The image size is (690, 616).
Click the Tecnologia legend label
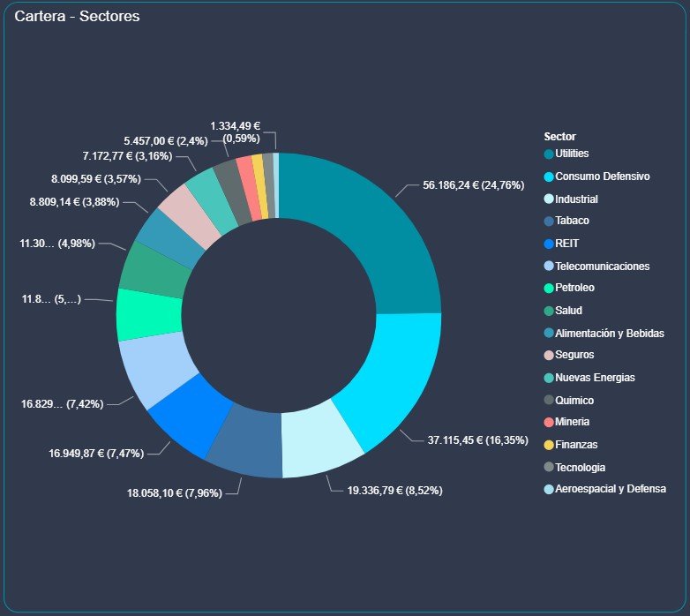580,467
